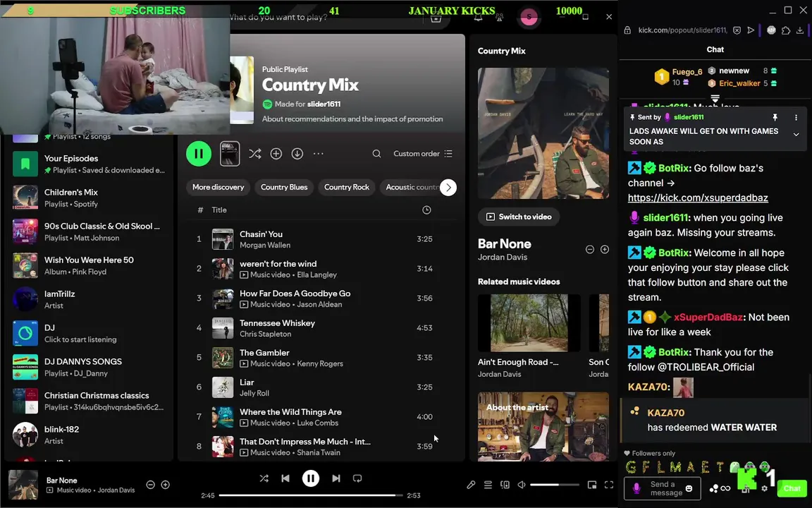Screen dimensions: 812x508
Task: Download the Country Mix playlist
Action: (297, 153)
